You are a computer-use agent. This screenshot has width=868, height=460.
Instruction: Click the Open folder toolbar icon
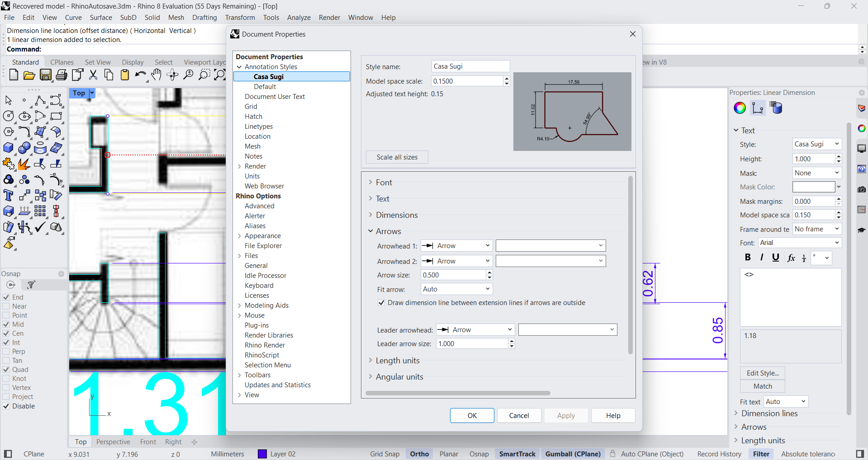tap(29, 75)
